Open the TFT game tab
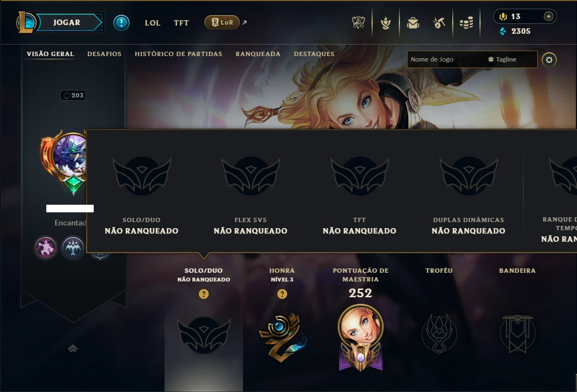Viewport: 577px width, 392px height. (x=181, y=23)
